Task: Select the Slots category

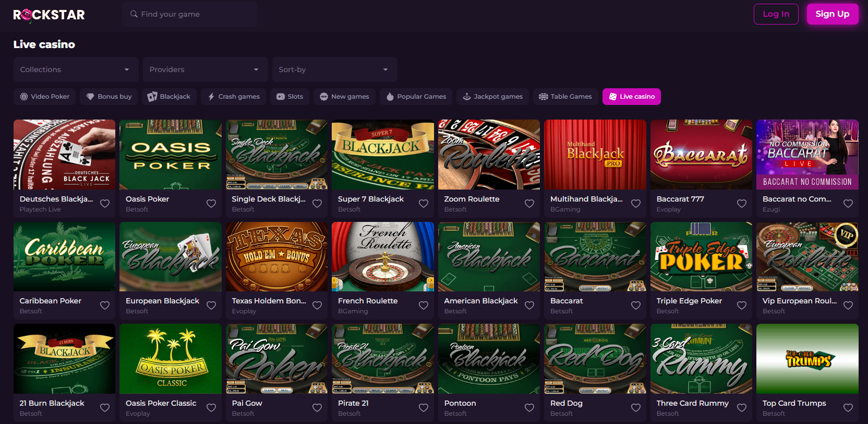Action: [290, 97]
